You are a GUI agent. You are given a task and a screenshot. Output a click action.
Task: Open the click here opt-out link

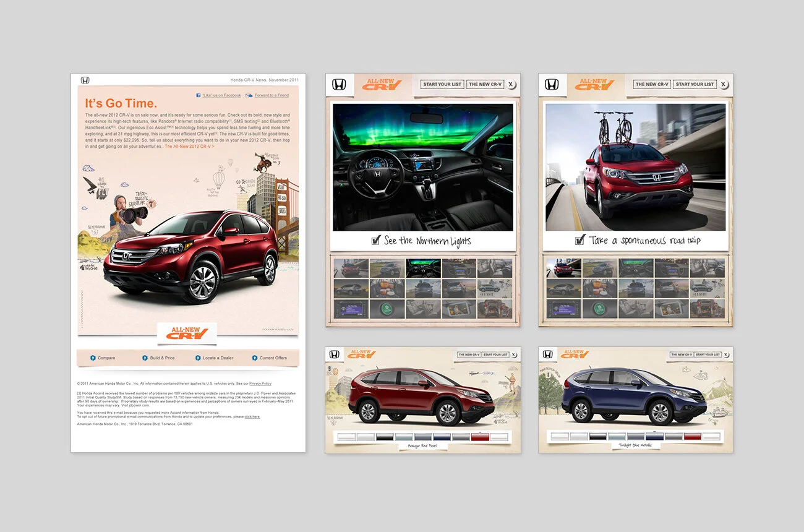coord(252,417)
